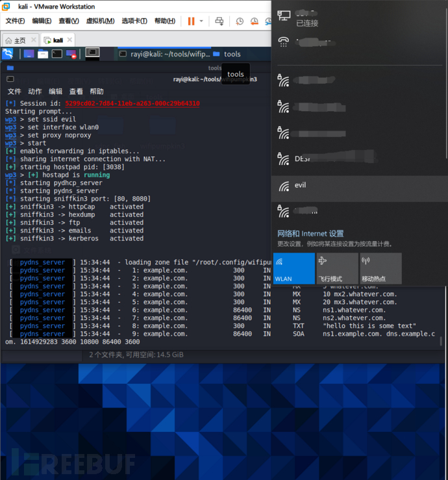
Task: Select the dial-up phone connection entry
Action: 360,42
